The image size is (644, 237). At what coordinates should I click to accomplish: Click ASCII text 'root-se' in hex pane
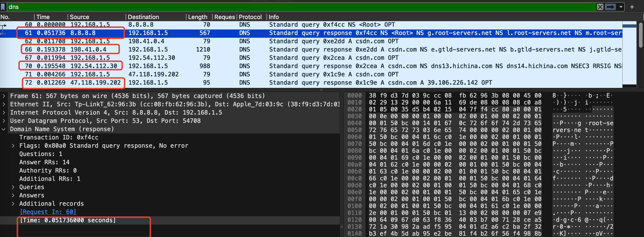pyautogui.click(x=601, y=123)
